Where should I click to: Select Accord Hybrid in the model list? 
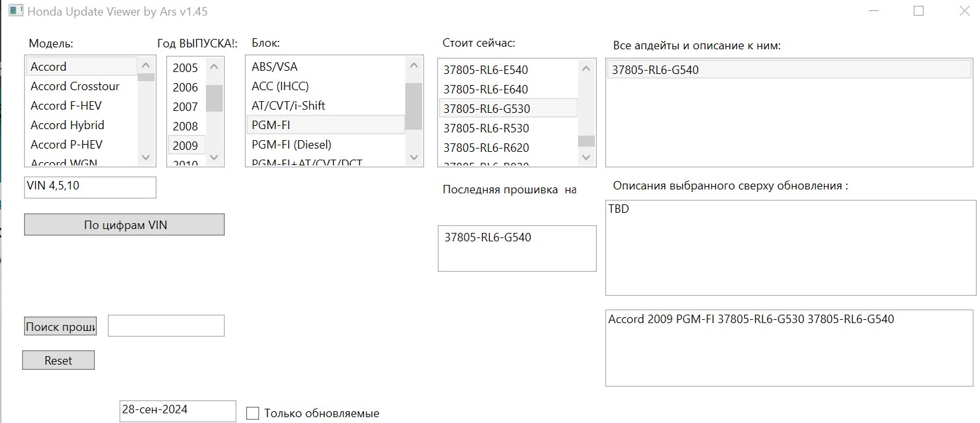[x=68, y=125]
